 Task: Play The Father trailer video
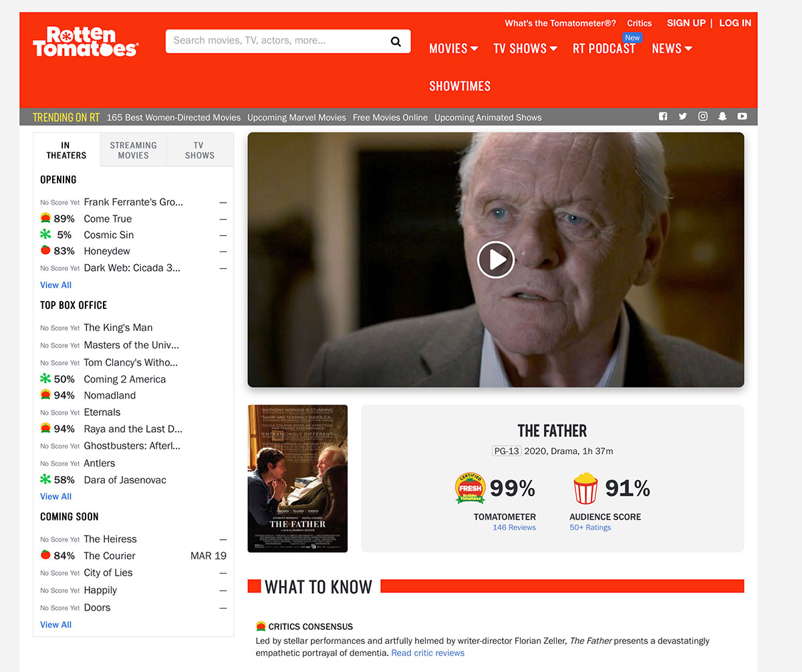(495, 259)
